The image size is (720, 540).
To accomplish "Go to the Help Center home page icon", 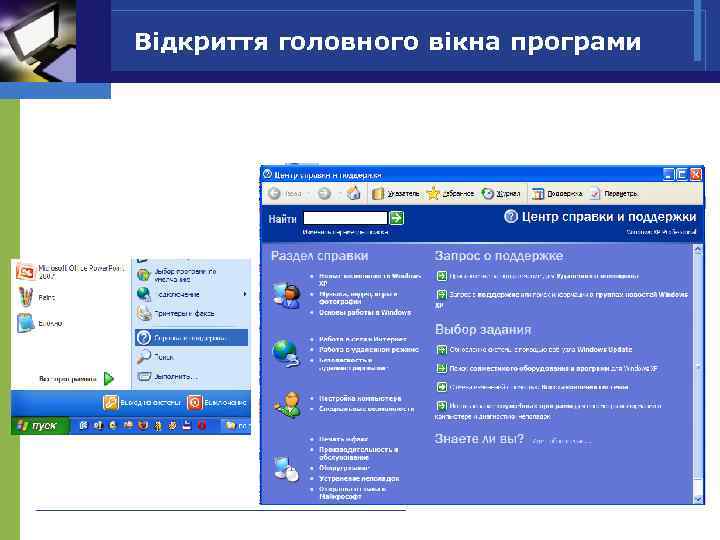I will tap(354, 193).
